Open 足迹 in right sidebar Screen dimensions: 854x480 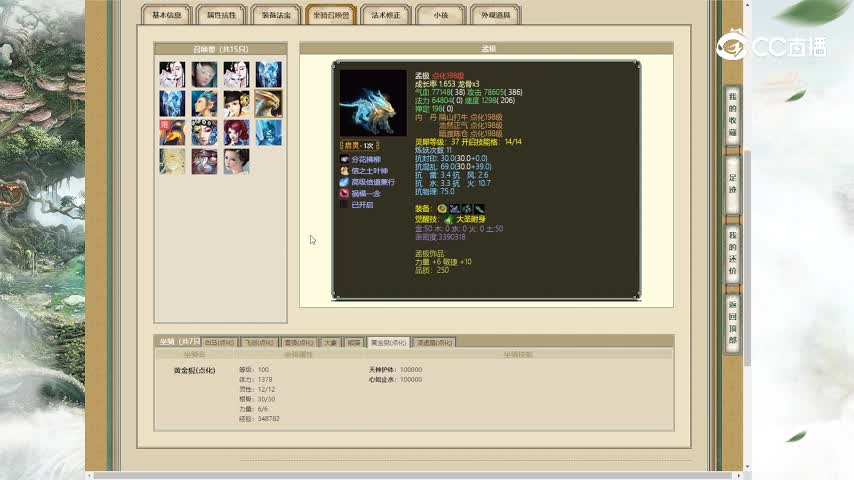733,184
